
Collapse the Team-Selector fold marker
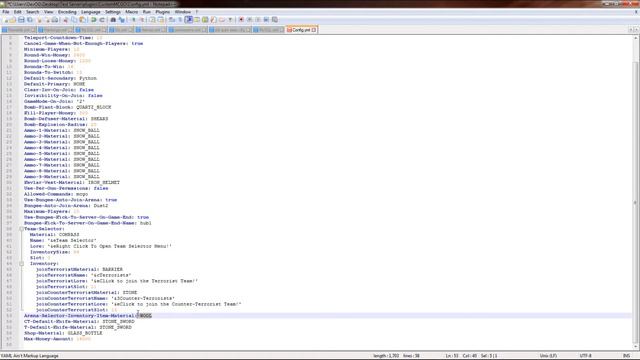(x=21, y=229)
